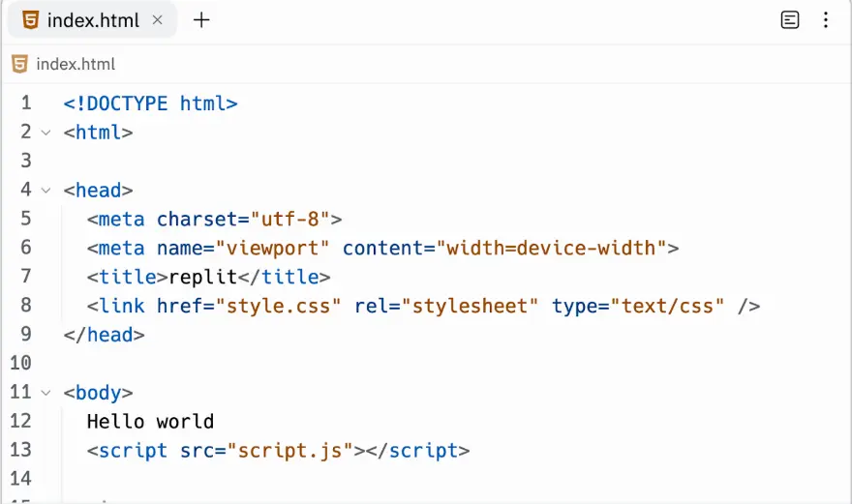Click the "viewport" name value
Viewport: 852px width, 504px height.
click(x=273, y=249)
